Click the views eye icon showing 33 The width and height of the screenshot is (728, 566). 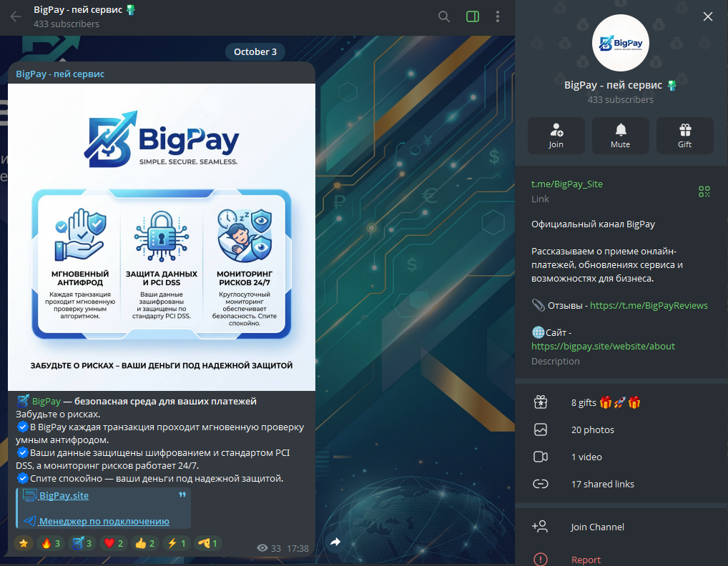point(262,548)
